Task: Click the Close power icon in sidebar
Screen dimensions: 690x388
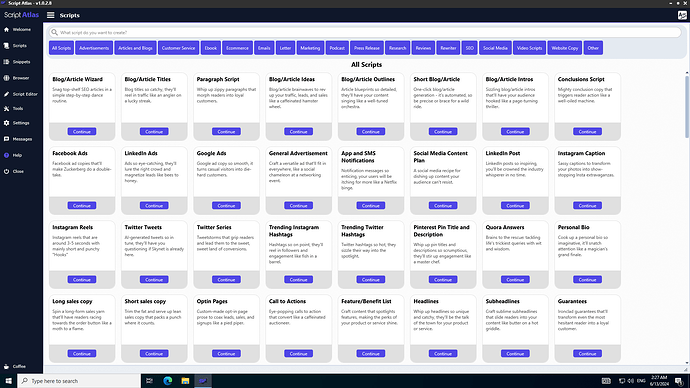Action: click(x=6, y=172)
